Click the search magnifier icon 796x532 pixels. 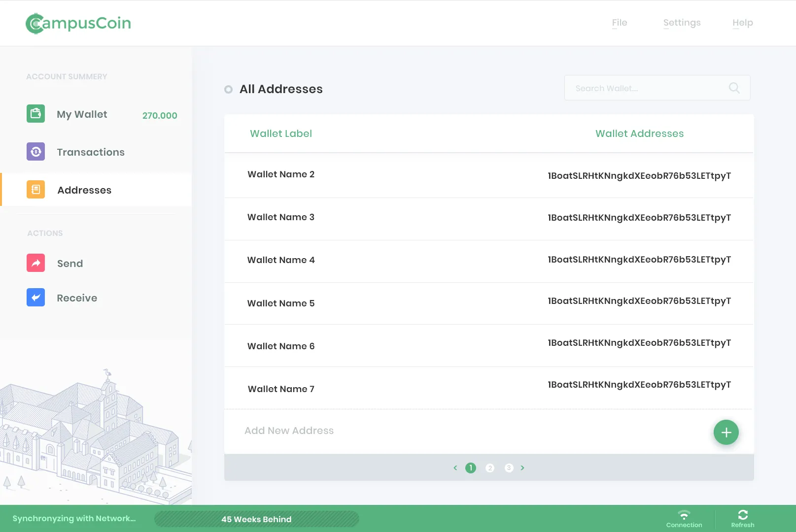pyautogui.click(x=734, y=88)
